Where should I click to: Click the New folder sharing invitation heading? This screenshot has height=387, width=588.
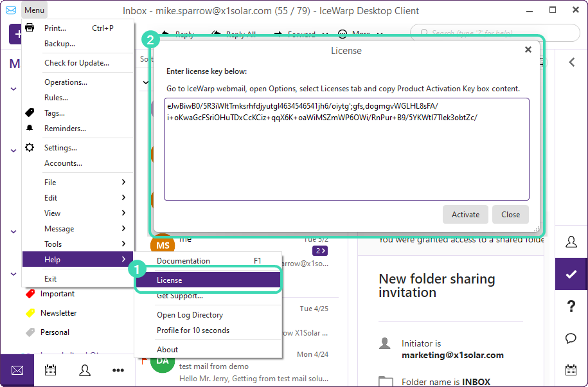point(437,285)
